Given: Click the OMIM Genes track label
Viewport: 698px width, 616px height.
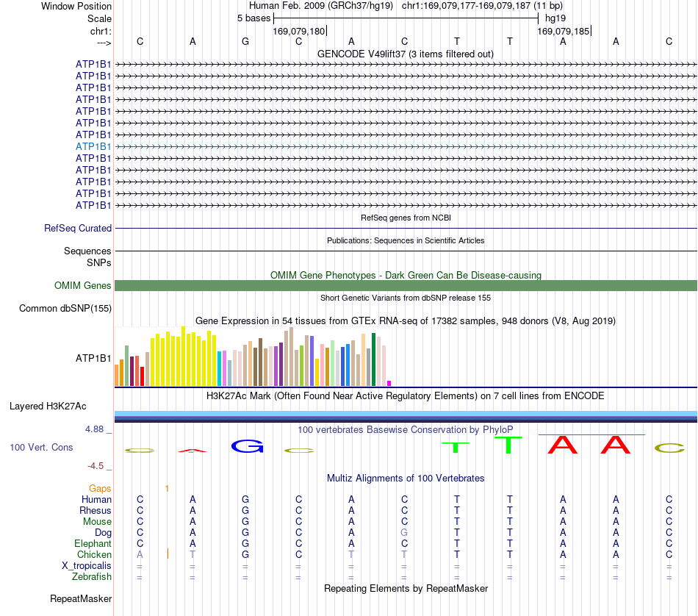Looking at the screenshot, I should click(x=82, y=285).
